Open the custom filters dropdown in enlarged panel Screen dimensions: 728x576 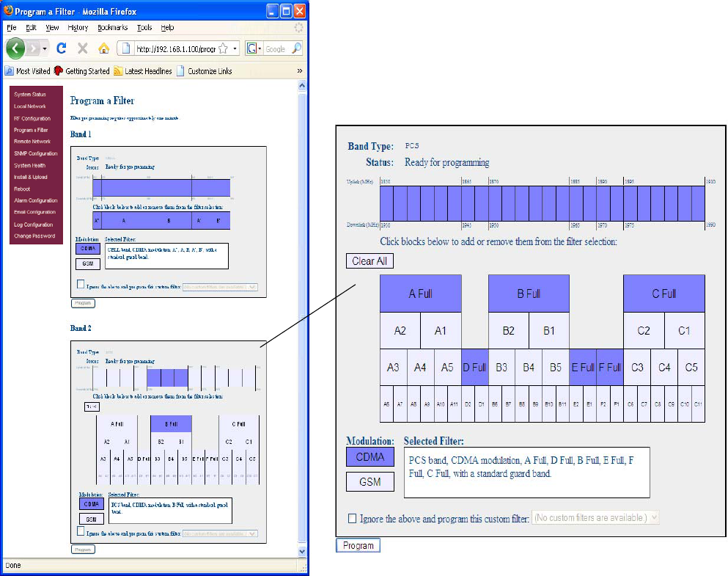tap(595, 517)
